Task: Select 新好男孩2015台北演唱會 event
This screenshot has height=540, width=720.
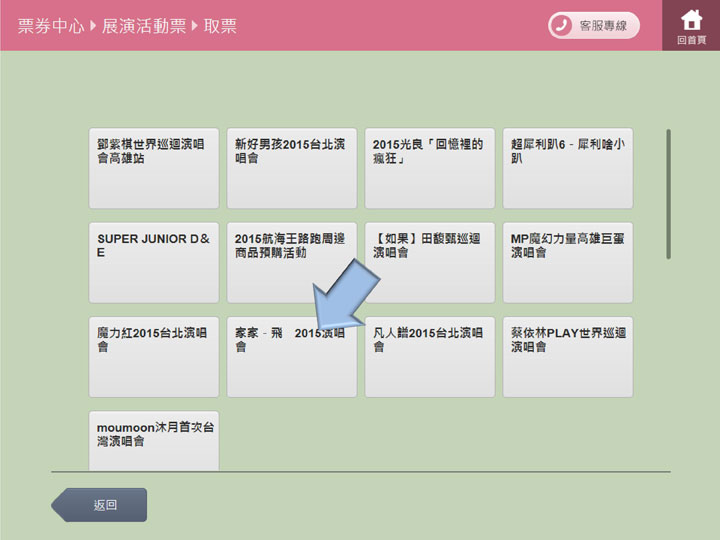Action: (x=291, y=168)
